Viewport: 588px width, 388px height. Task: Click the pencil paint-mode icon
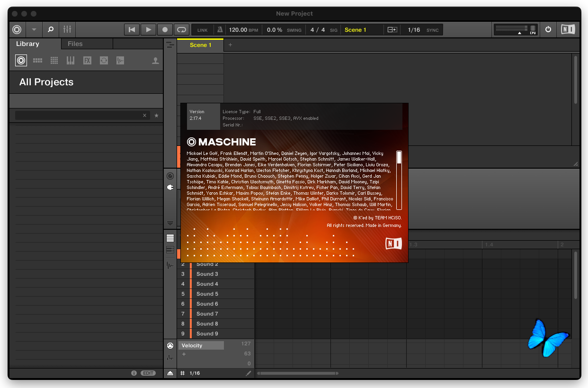[x=249, y=373]
